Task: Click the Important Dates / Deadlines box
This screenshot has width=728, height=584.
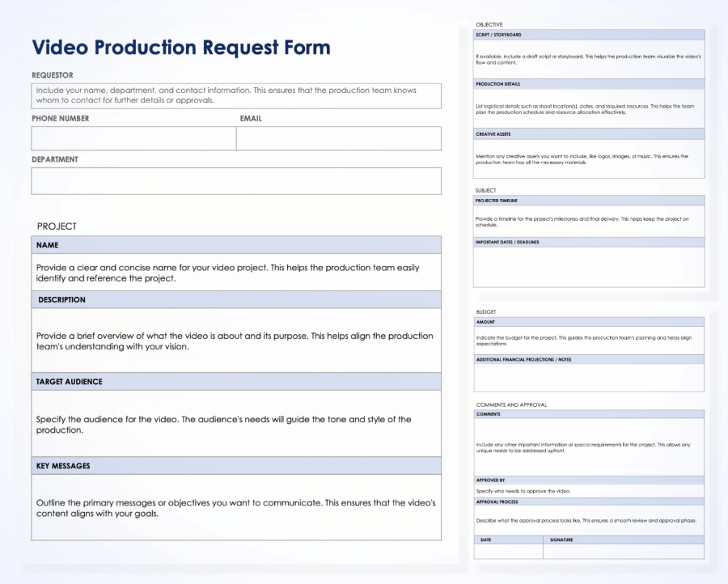Action: tap(589, 267)
